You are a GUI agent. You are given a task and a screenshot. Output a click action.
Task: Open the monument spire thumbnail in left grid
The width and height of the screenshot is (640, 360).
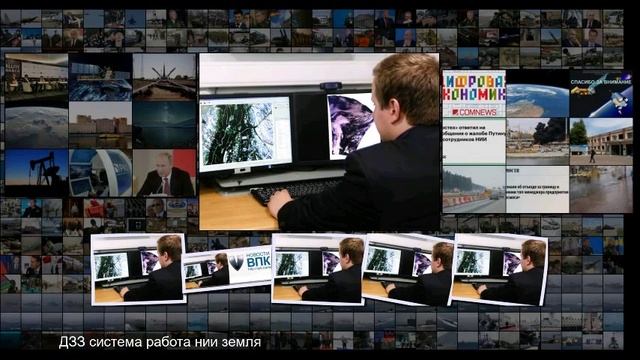click(164, 77)
